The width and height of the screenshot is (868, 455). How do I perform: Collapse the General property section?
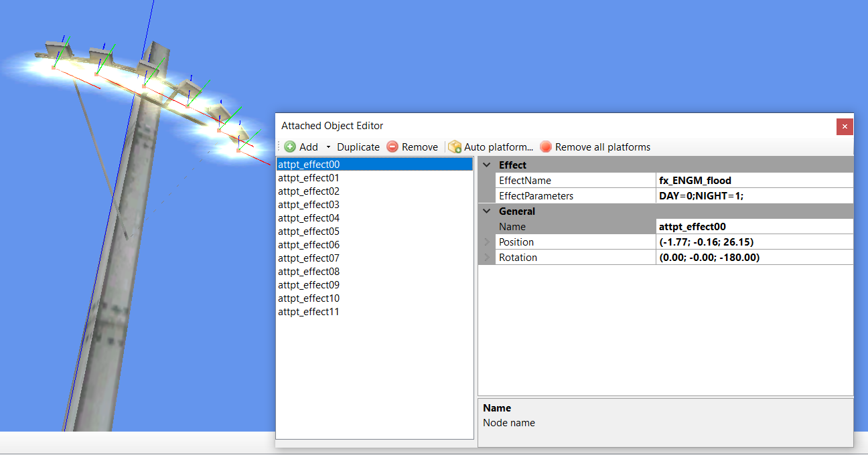pyautogui.click(x=487, y=211)
